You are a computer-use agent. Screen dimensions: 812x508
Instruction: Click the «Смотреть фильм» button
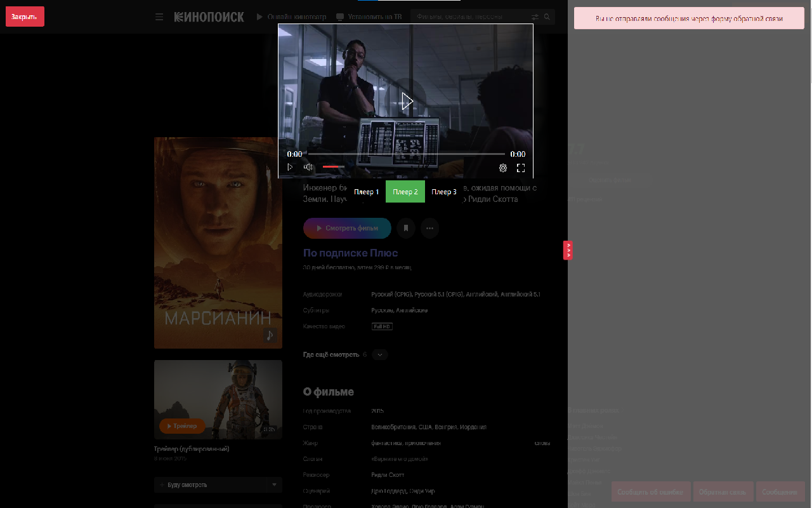(x=347, y=228)
